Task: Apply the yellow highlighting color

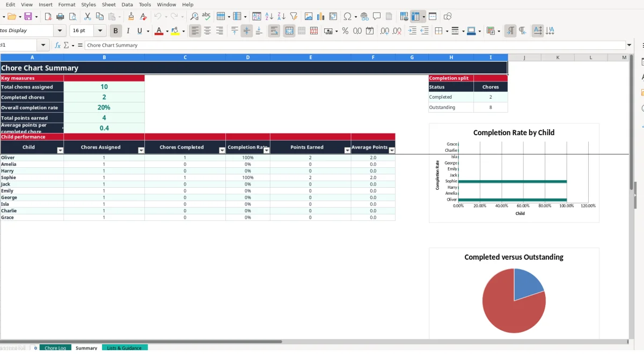Action: [x=175, y=31]
